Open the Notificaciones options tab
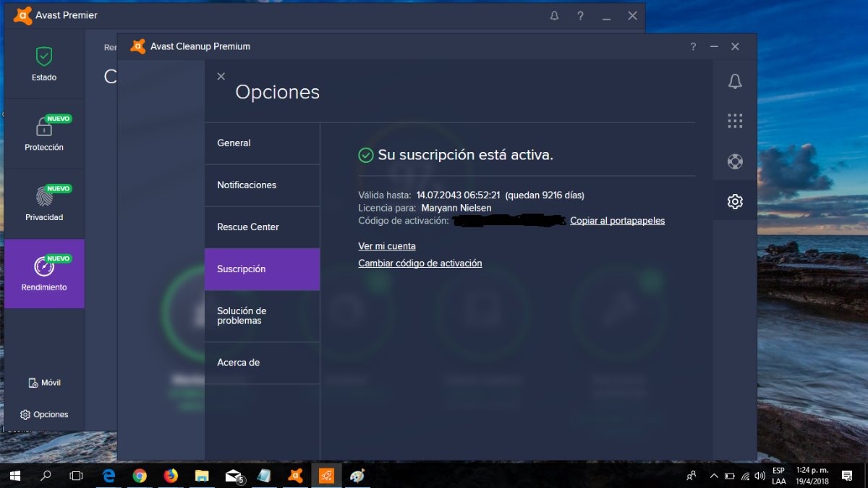Screen dimensions: 868x488 (262, 185)
